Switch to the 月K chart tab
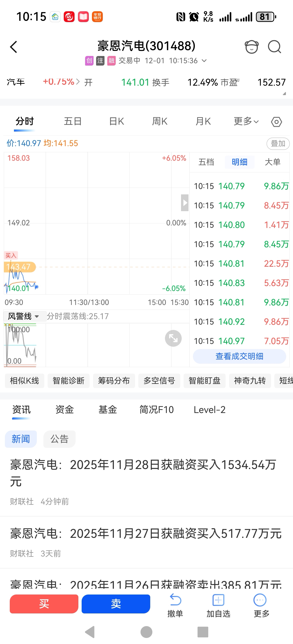 203,122
